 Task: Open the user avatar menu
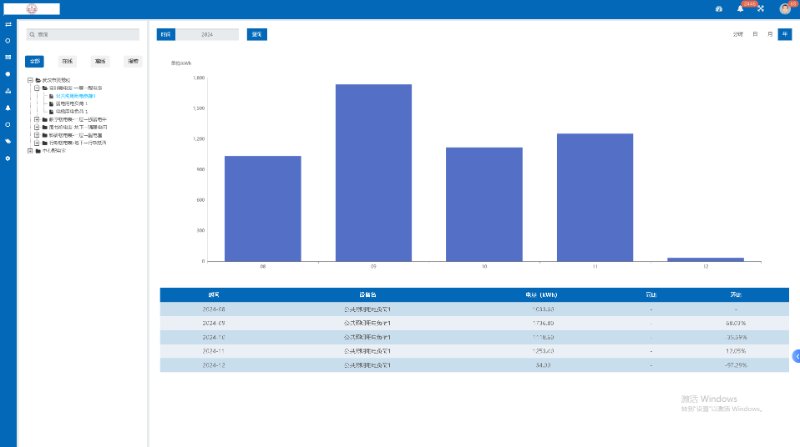(785, 9)
